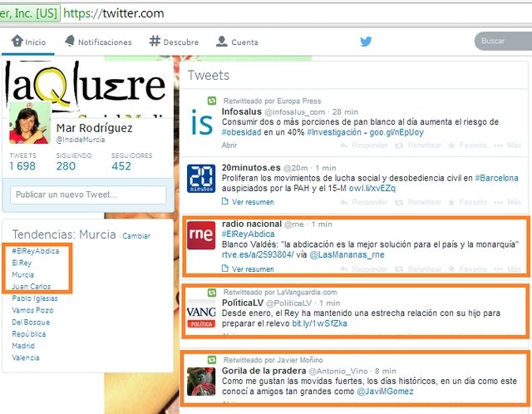The image size is (532, 414).
Task: View the 280 Siguiendo count
Action: click(66, 166)
